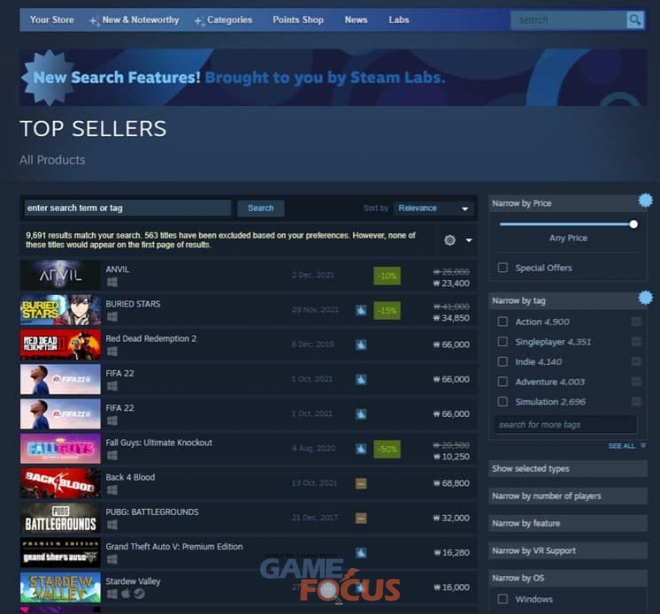The image size is (660, 614).
Task: Click the Search button beside the term field
Action: [261, 208]
